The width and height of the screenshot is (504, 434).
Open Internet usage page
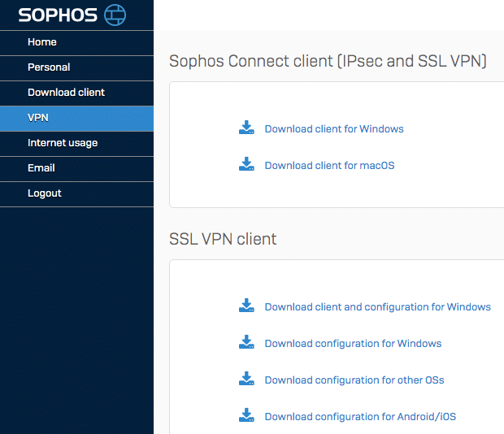[77, 144]
